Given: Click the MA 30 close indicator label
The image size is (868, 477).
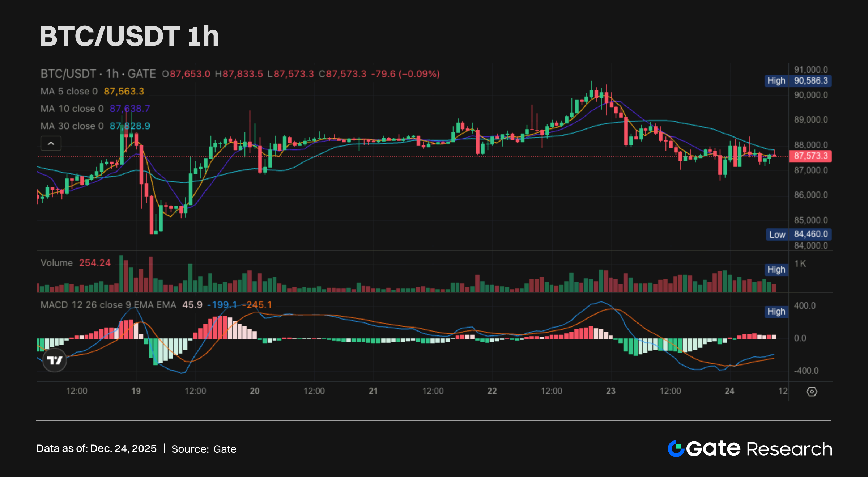Looking at the screenshot, I should click(72, 126).
